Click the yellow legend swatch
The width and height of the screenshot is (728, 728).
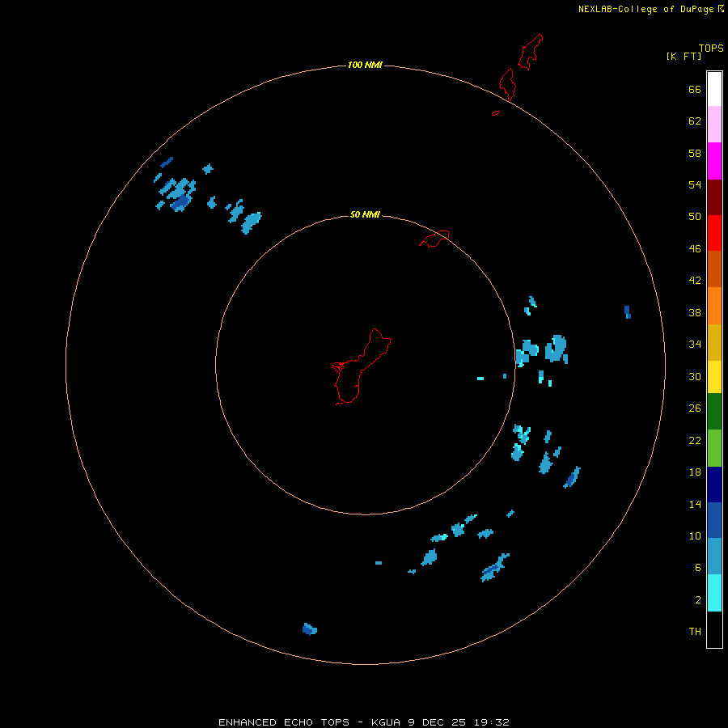[x=714, y=377]
